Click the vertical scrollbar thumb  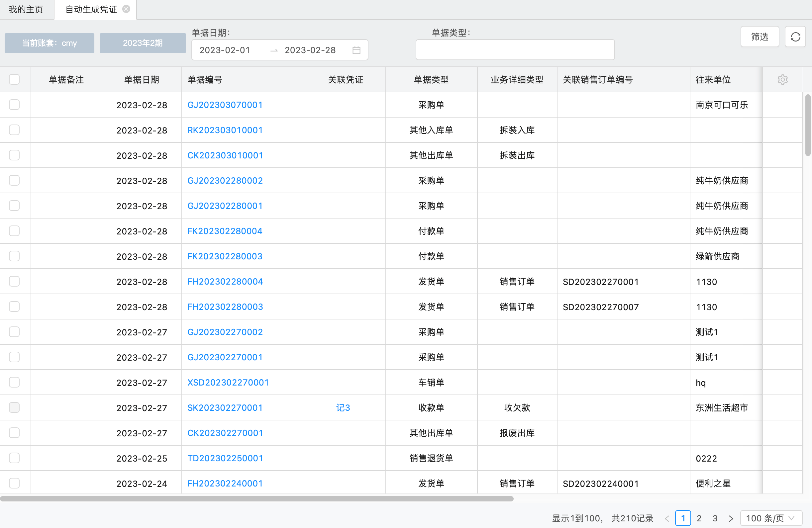click(808, 125)
